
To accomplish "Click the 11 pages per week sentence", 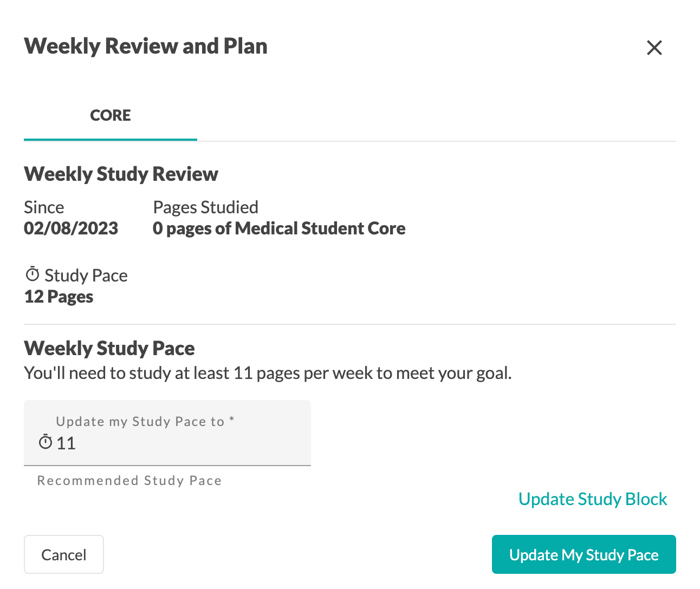I will tap(268, 373).
